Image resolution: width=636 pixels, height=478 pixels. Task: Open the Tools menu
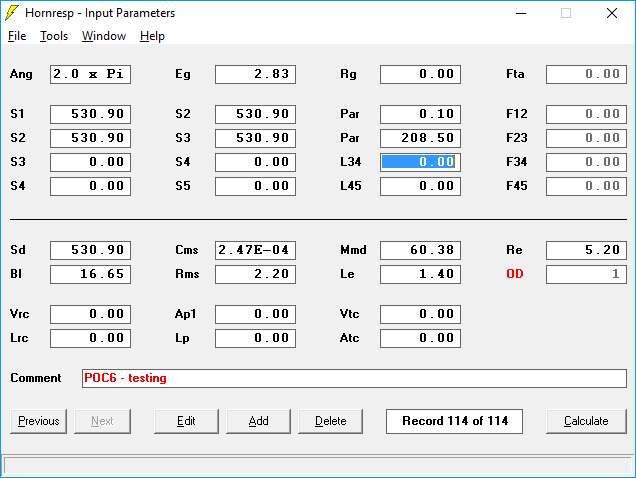coord(54,36)
